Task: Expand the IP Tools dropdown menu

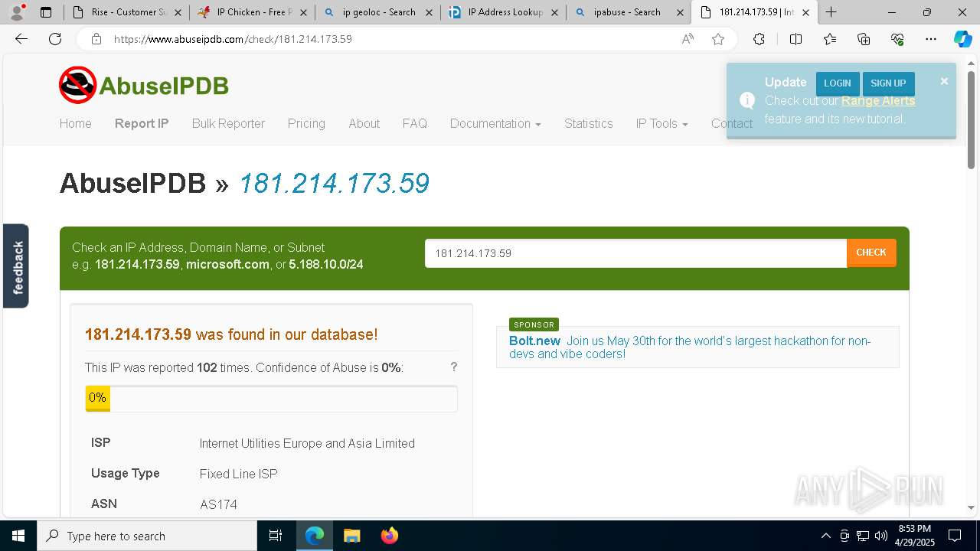Action: click(x=661, y=123)
